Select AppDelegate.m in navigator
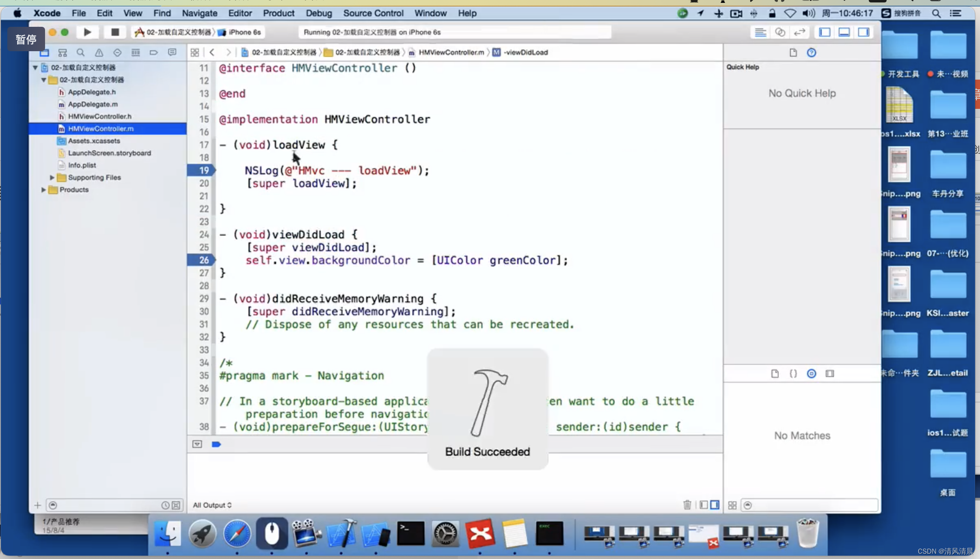The image size is (980, 559). click(x=93, y=104)
